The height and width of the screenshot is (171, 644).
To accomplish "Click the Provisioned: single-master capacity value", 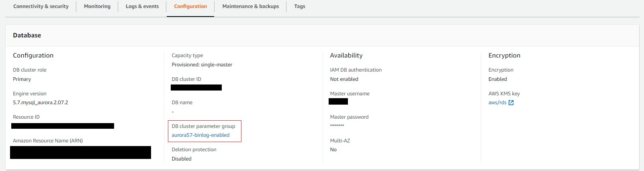I will pyautogui.click(x=202, y=65).
